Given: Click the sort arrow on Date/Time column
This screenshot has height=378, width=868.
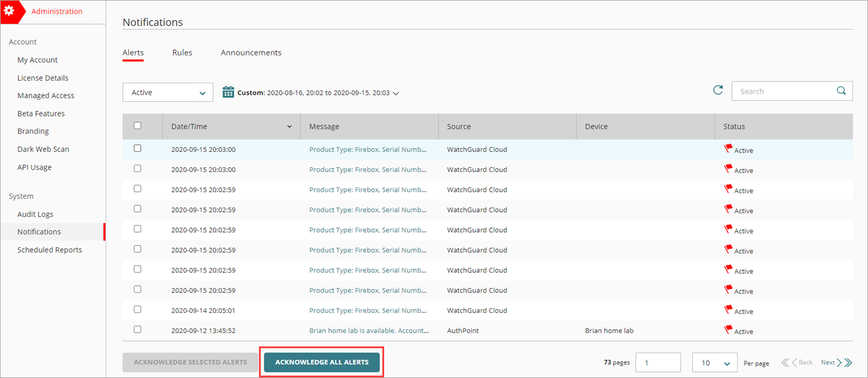Looking at the screenshot, I should coord(289,126).
